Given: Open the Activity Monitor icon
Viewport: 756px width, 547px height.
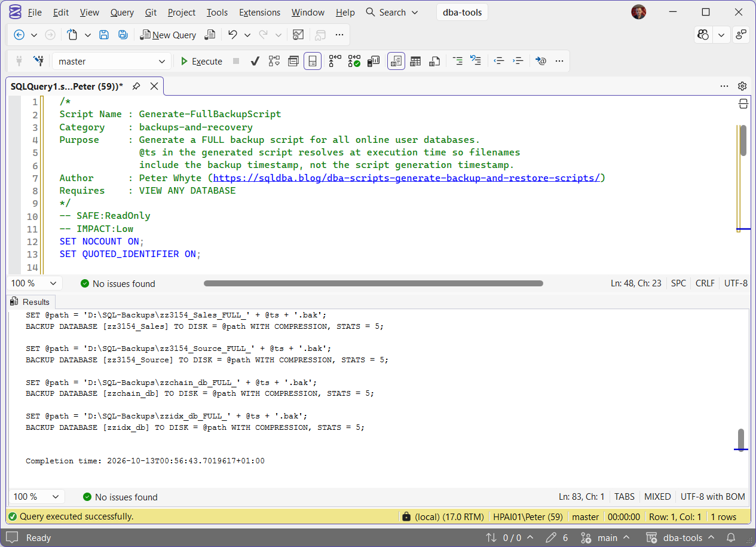Looking at the screenshot, I should click(298, 35).
